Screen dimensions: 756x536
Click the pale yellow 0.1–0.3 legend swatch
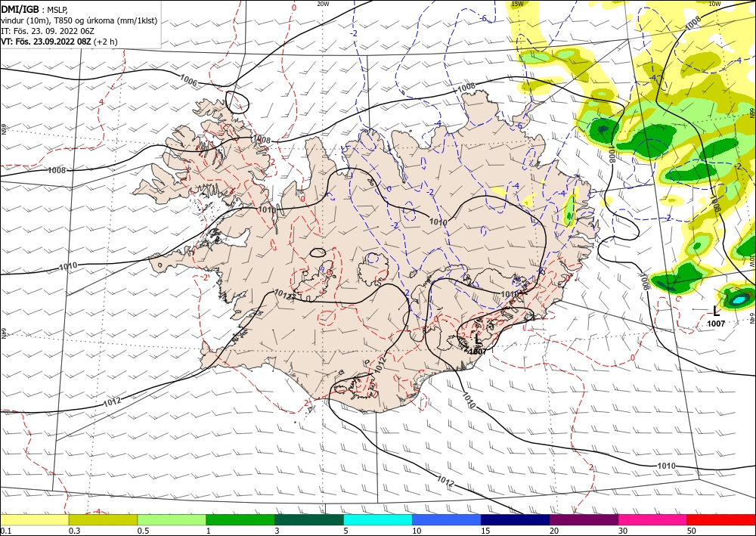click(x=34, y=520)
